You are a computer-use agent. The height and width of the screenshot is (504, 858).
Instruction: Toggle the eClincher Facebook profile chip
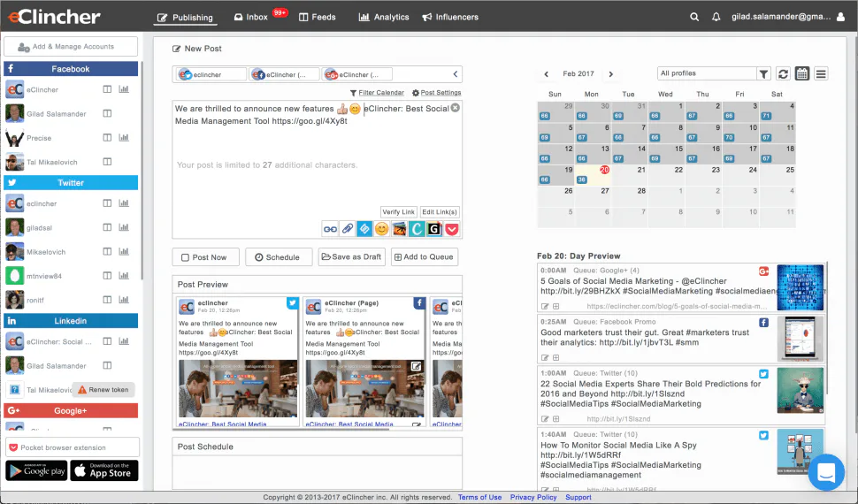284,74
